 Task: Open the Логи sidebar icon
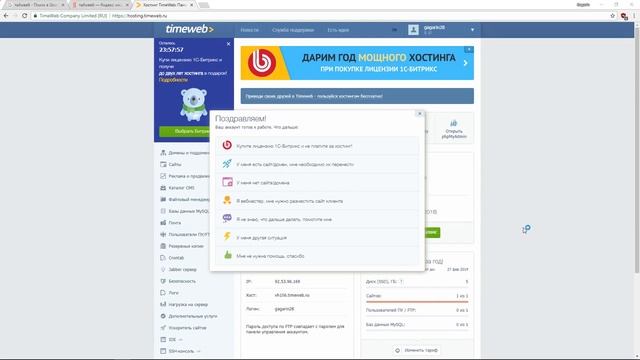pos(163,293)
